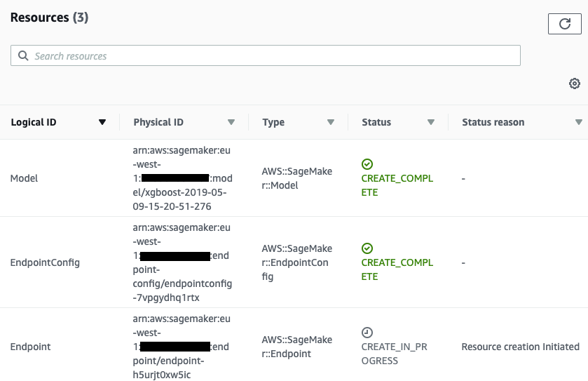Select the Endpoint logical ID cell
Screen dimensions: 588x381
point(30,347)
